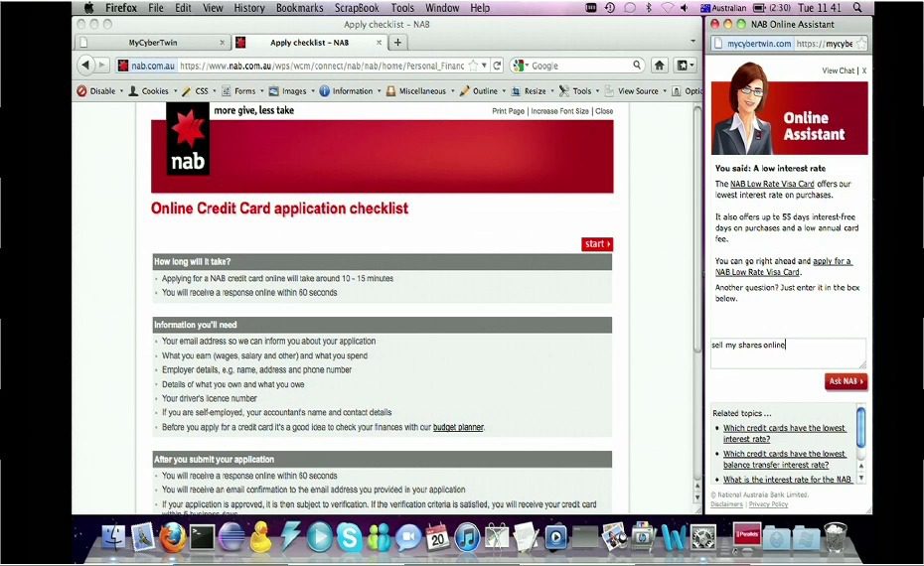Open Finder from the dock
Image resolution: width=924 pixels, height=566 pixels.
point(113,536)
